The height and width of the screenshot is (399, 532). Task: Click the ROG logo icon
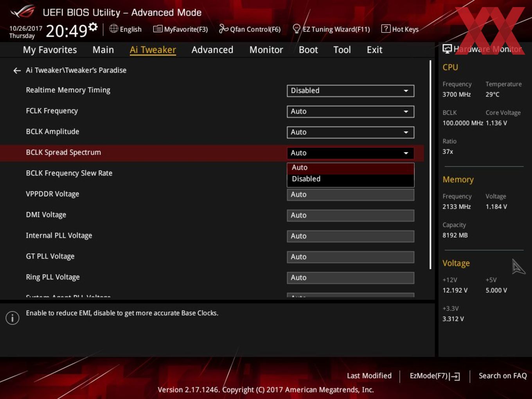click(x=23, y=12)
